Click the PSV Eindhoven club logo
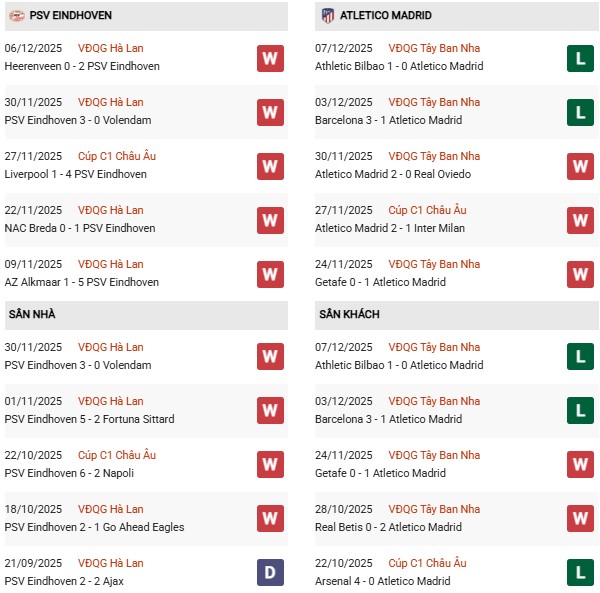The image size is (600, 593). click(x=16, y=16)
